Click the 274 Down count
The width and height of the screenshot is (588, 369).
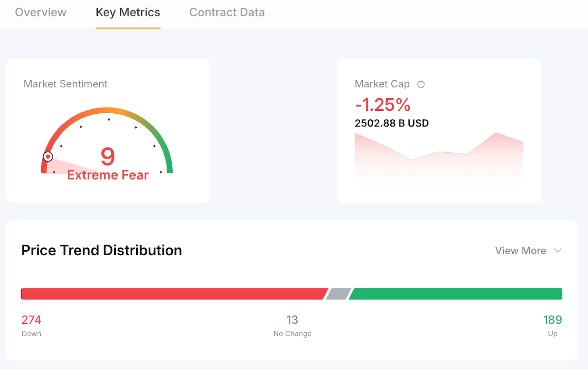[32, 320]
